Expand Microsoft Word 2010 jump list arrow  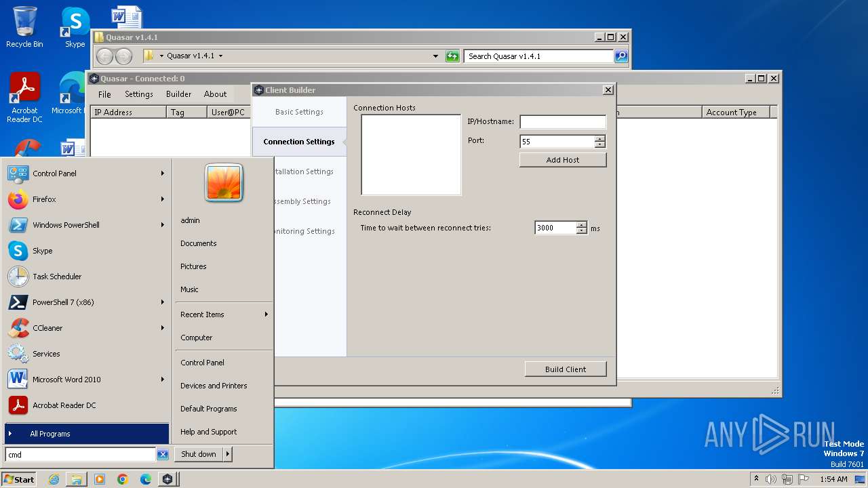pos(163,380)
